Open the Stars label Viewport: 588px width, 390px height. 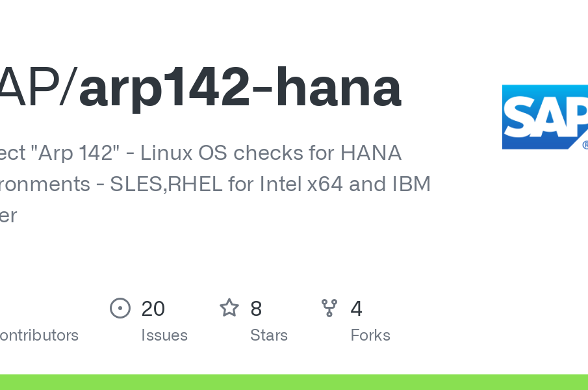point(269,335)
